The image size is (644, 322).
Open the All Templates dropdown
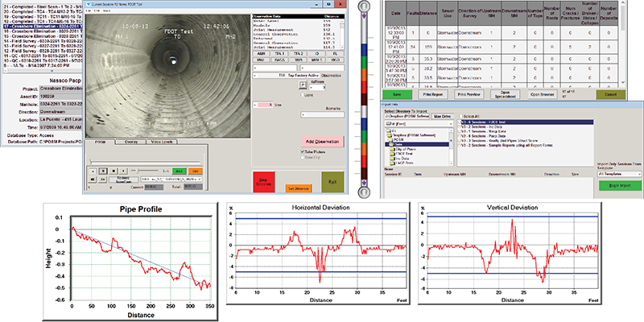click(x=619, y=175)
